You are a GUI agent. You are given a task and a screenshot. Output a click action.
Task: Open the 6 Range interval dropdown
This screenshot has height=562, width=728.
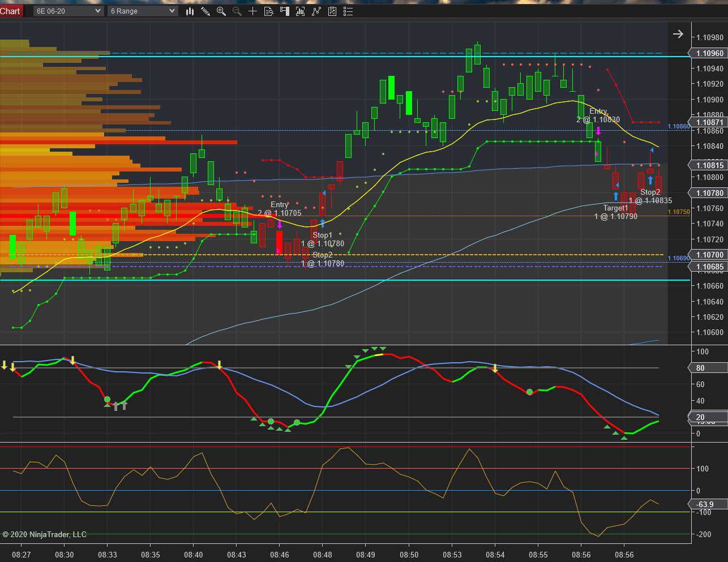[143, 11]
